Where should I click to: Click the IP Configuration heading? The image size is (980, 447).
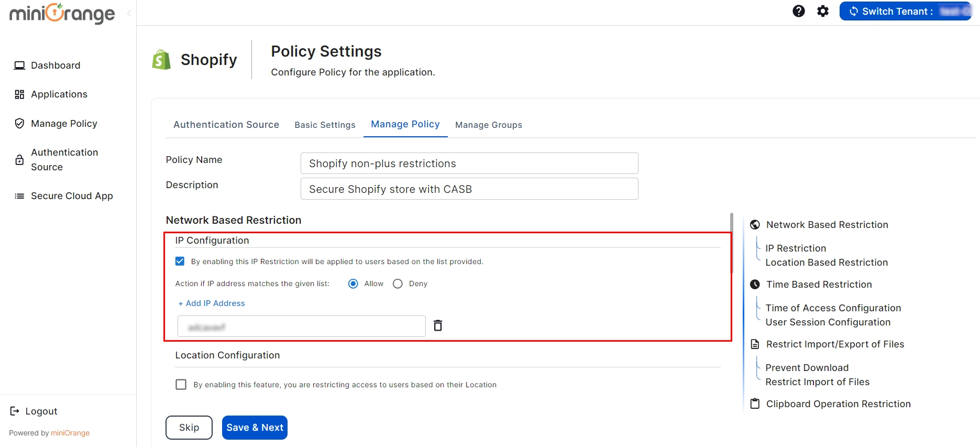click(212, 241)
